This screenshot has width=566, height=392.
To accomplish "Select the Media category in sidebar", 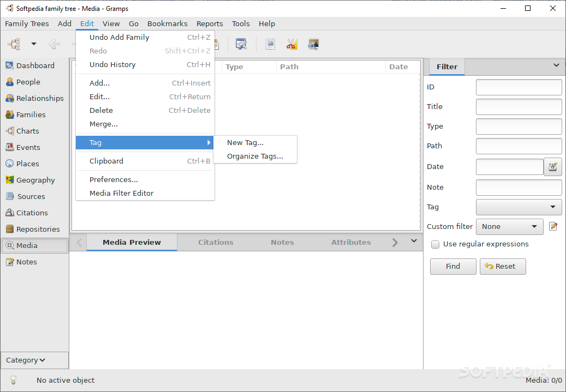I will [x=34, y=245].
